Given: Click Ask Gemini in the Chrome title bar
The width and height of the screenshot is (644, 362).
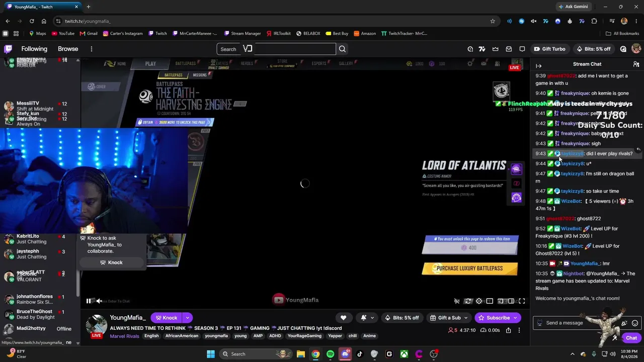Looking at the screenshot, I should point(573,7).
